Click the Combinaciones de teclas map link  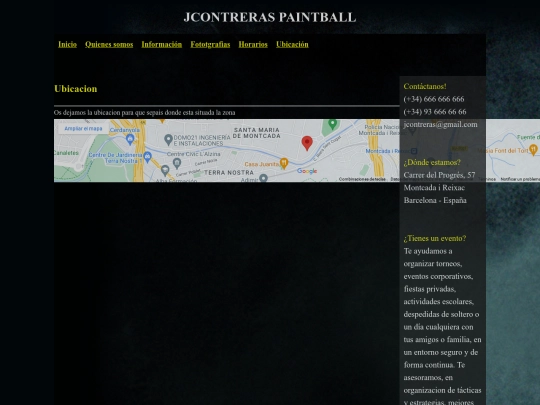pyautogui.click(x=362, y=179)
